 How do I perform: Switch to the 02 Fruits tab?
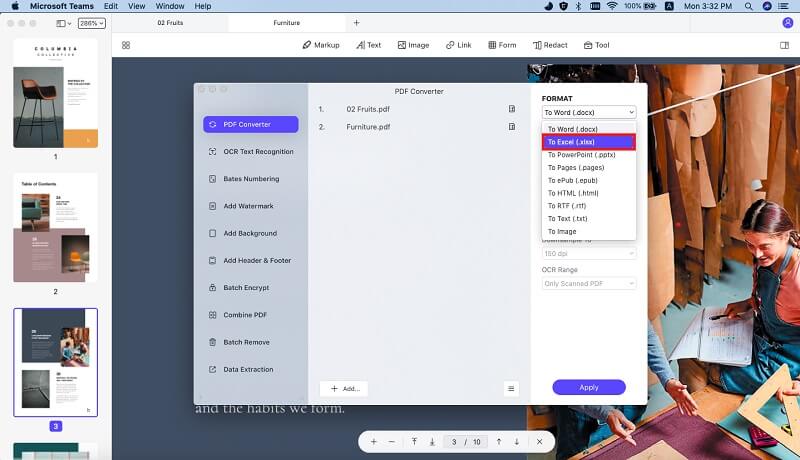coord(170,23)
